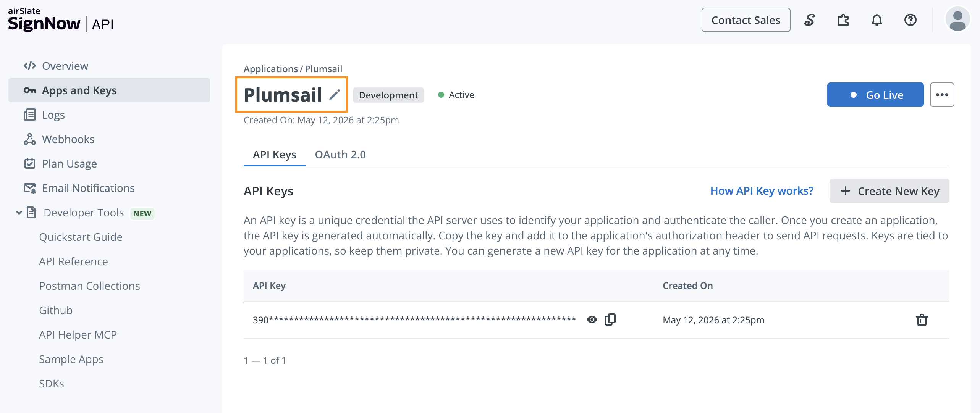Open Developer Tools menu item

(x=84, y=213)
